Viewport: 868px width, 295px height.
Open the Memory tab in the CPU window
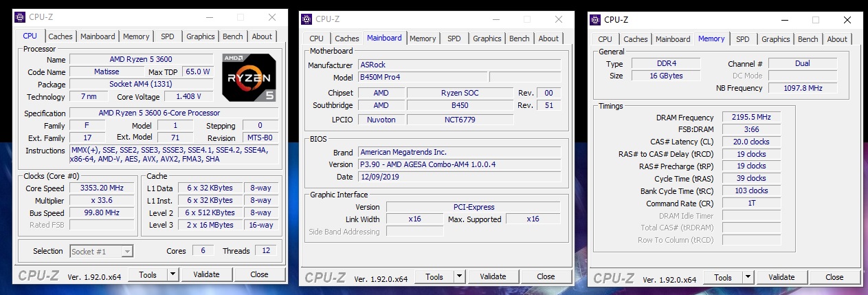tap(136, 36)
